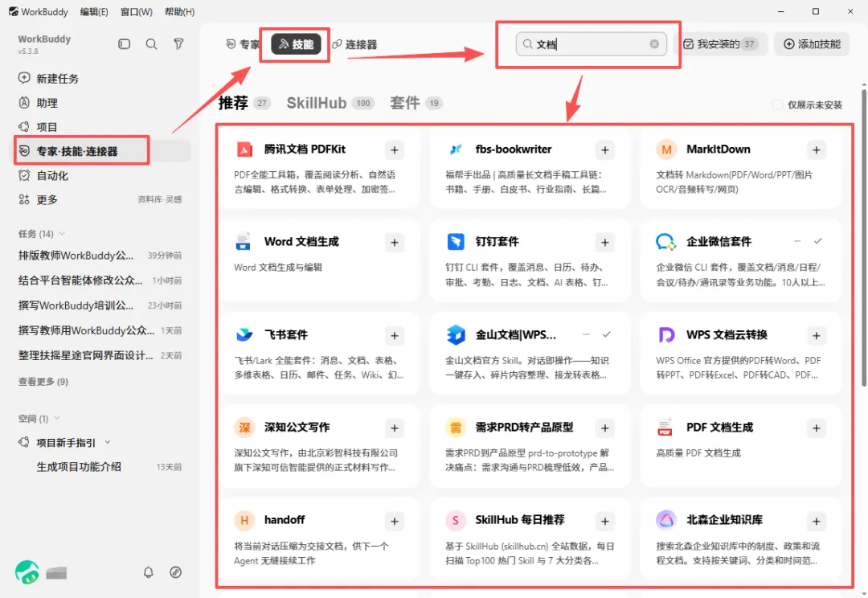Collapse the 任务 (14) section
Image resolution: width=868 pixels, height=598 pixels.
[x=62, y=233]
